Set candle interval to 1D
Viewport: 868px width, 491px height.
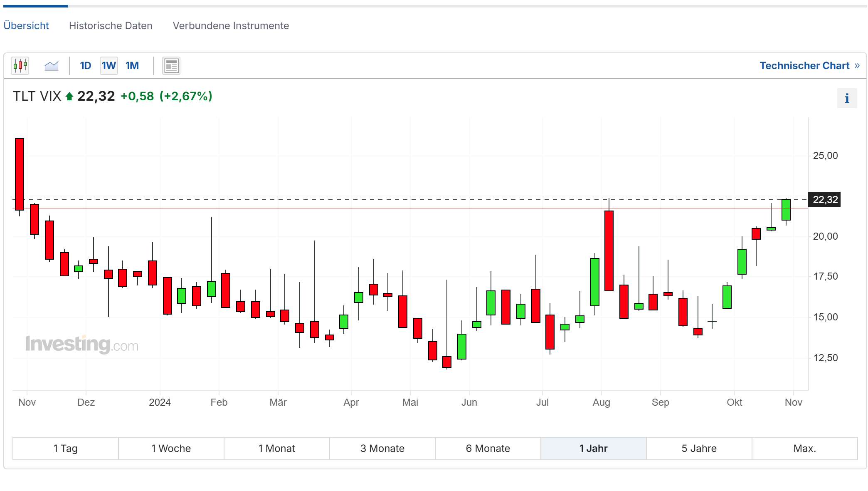(x=85, y=66)
